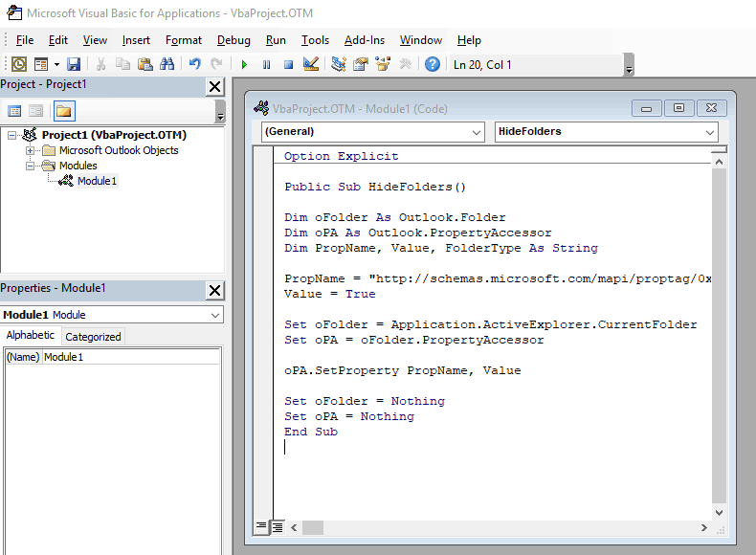
Task: Open the Add-Ins menu
Action: coord(365,40)
